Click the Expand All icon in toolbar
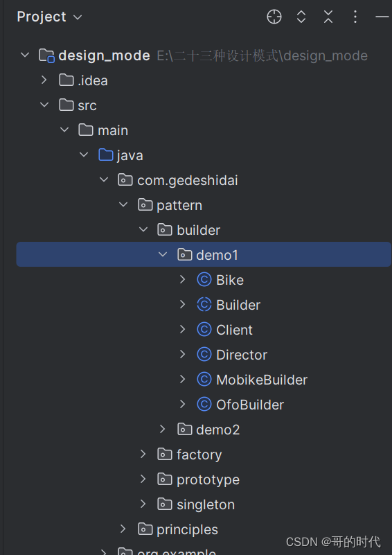The width and height of the screenshot is (392, 555). pos(301,17)
